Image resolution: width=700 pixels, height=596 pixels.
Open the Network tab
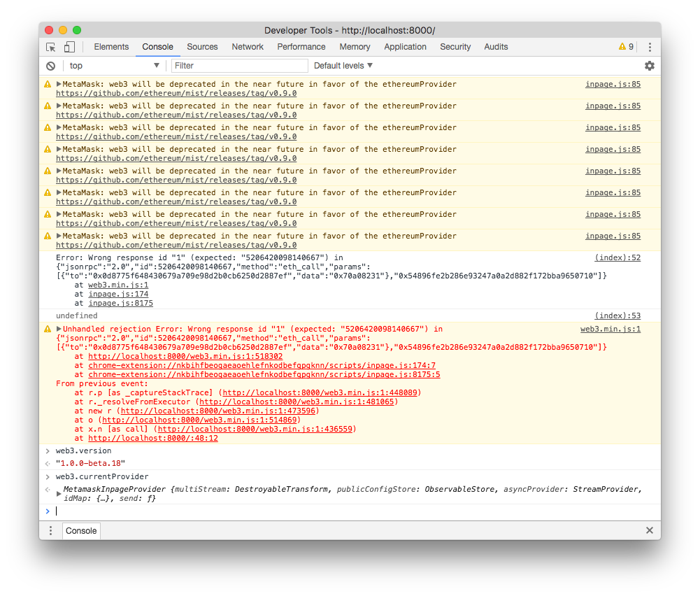[x=248, y=47]
